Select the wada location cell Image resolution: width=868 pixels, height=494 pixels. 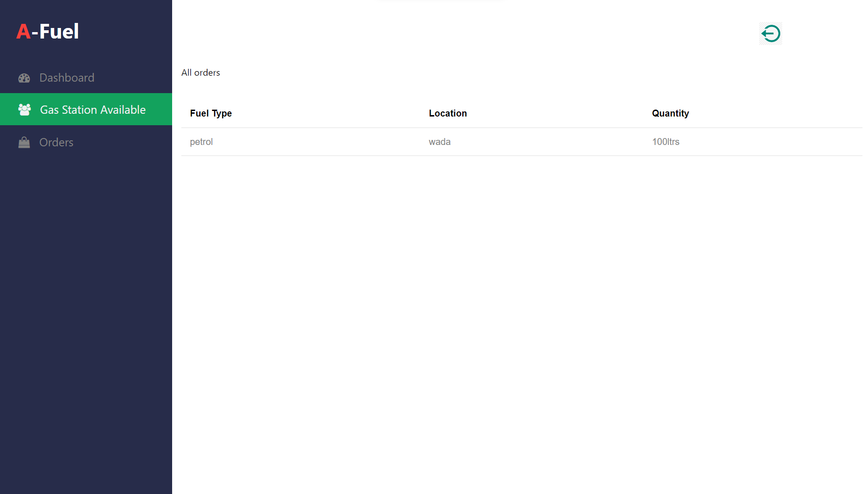(439, 142)
